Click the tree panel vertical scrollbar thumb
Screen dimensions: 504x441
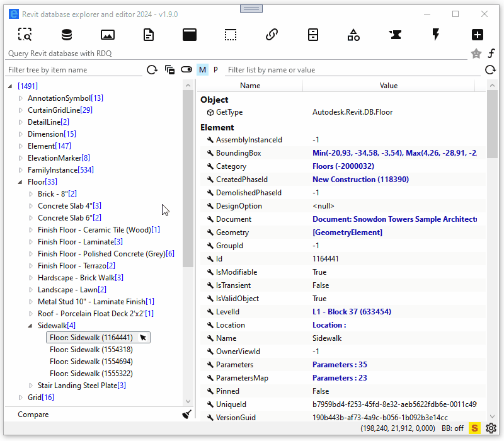coord(188,179)
